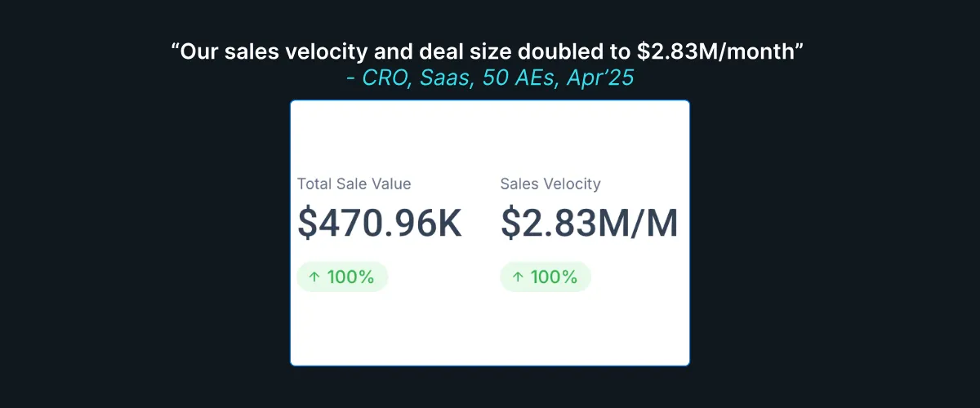Click the Total Sale Value label
The width and height of the screenshot is (980, 408).
(x=354, y=184)
